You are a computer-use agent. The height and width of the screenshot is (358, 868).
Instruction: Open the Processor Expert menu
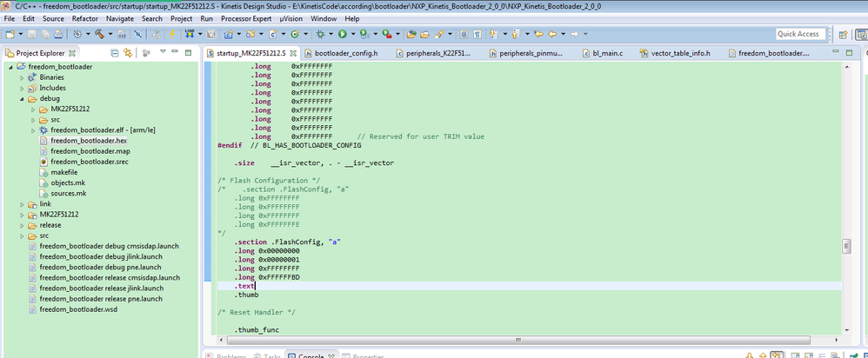click(246, 18)
